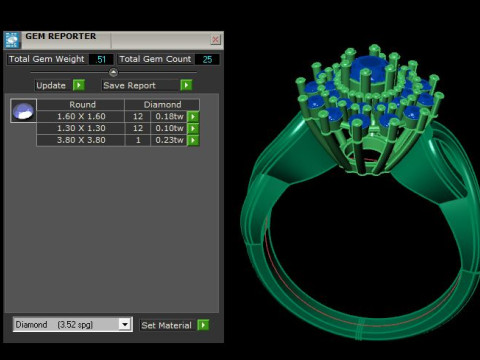Select the 1.30 X 1.30 size cell
Viewport: 480px width, 360px height.
pyautogui.click(x=81, y=128)
